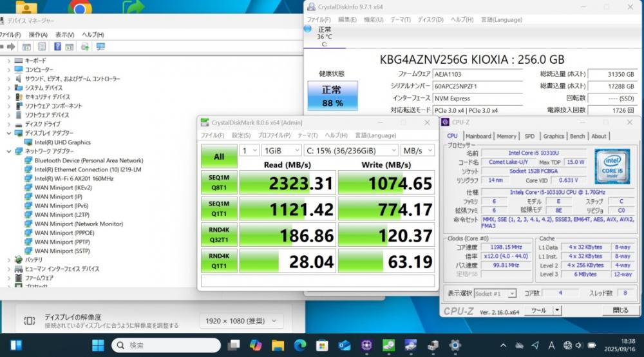
Task: Open the drive dropdown showing C: 15%
Action: [x=351, y=151]
